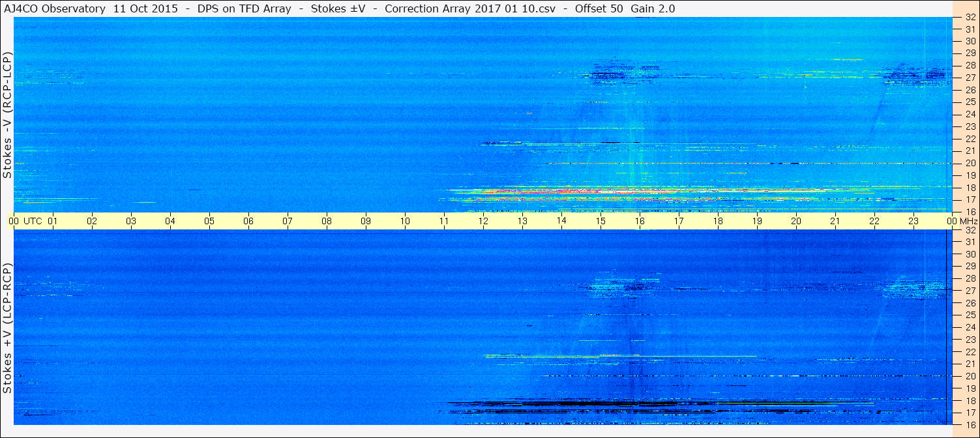Screen dimensions: 980x438
Task: Choose the 17 hour marker on time axis
Action: click(x=679, y=221)
